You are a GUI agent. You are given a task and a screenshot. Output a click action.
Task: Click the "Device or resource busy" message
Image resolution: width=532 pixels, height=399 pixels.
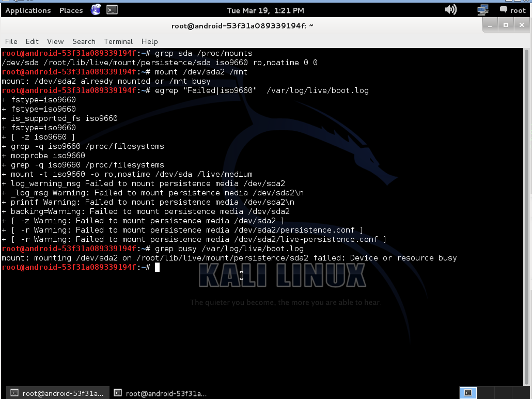point(403,258)
